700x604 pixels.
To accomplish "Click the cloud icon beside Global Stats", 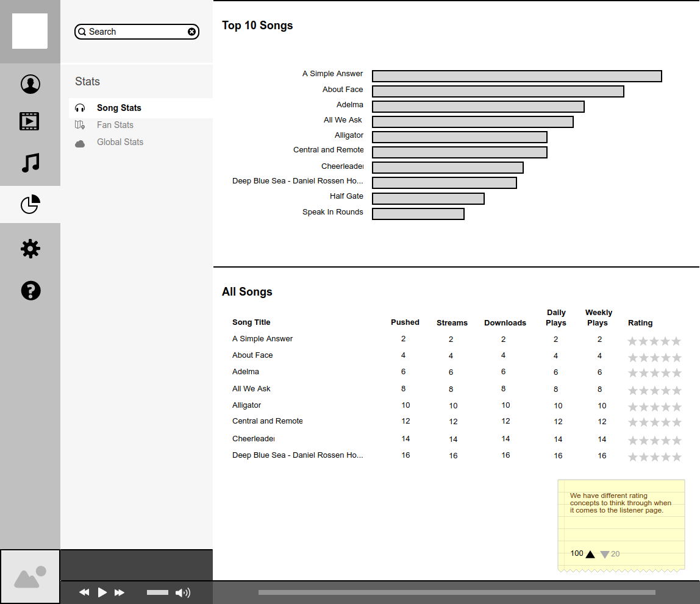I will click(x=80, y=143).
